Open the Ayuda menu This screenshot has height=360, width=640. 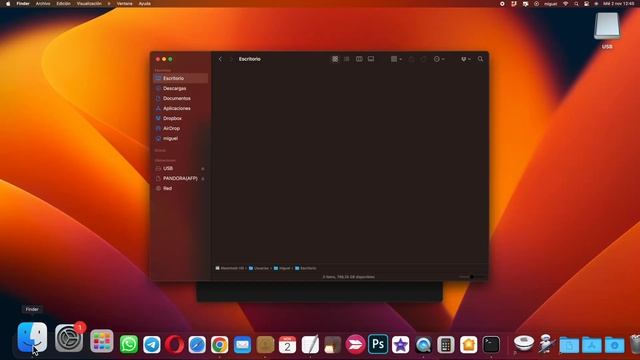(144, 4)
